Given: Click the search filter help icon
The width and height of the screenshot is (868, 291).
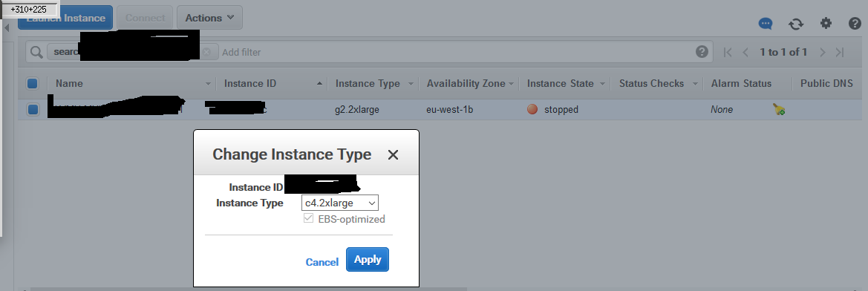Looking at the screenshot, I should click(x=702, y=51).
